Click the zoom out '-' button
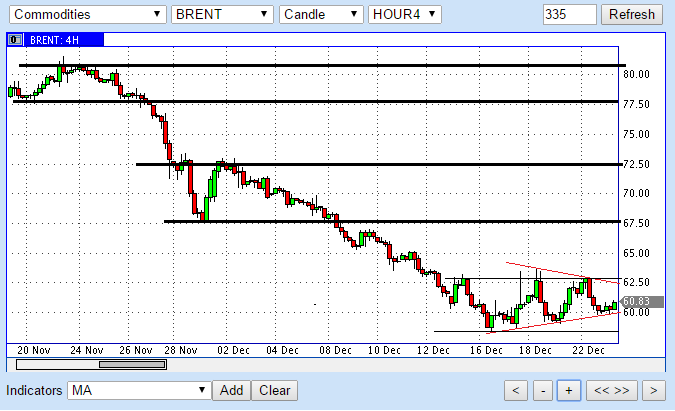Image resolution: width=675 pixels, height=411 pixels. (x=543, y=391)
